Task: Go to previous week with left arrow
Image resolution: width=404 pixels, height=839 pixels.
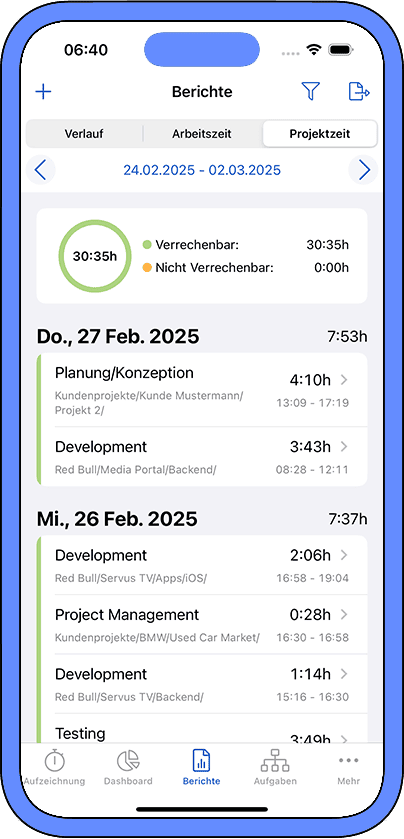Action: (41, 170)
